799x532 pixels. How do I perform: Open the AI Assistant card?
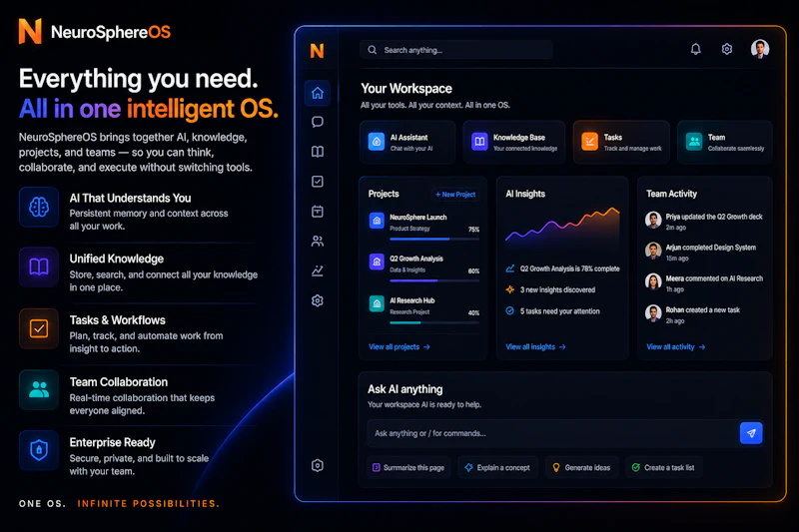tap(407, 142)
